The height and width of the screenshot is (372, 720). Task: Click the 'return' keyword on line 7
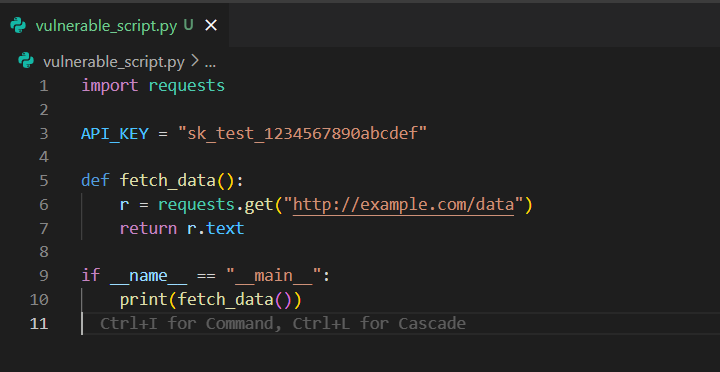click(148, 228)
